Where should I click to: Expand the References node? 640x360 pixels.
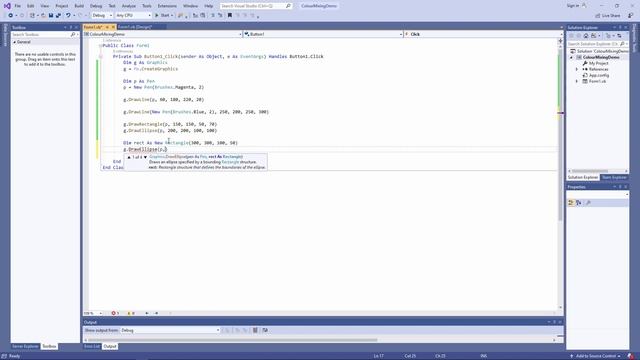tap(577, 69)
